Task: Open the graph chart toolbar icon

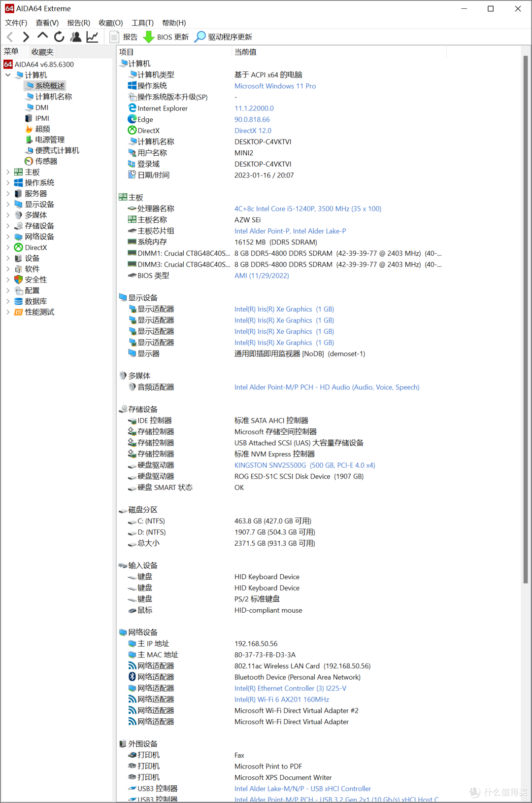Action: pyautogui.click(x=92, y=36)
